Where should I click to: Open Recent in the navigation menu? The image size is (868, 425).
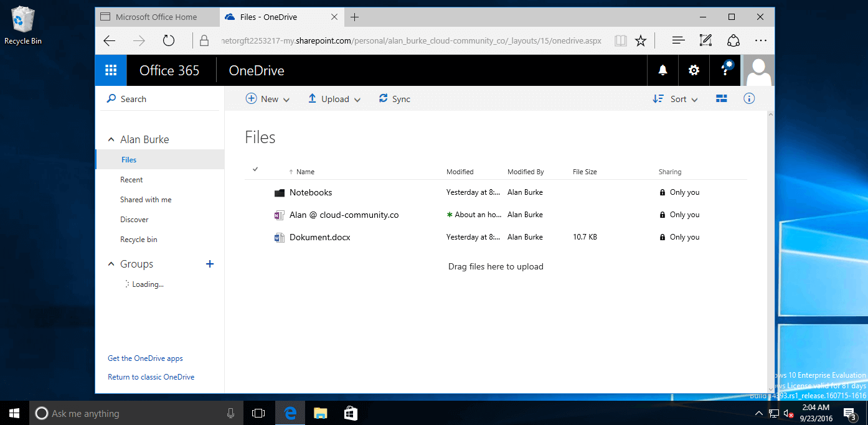[x=131, y=179]
